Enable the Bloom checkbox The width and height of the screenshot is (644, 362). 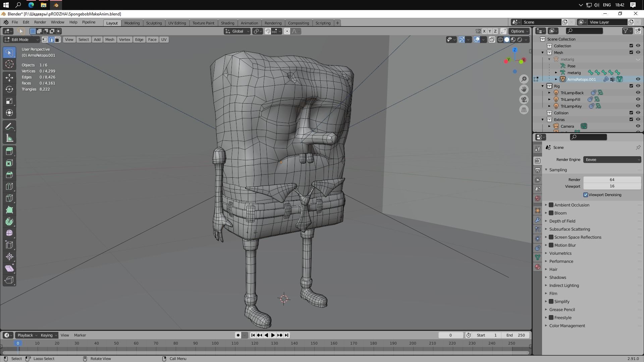[x=551, y=213]
